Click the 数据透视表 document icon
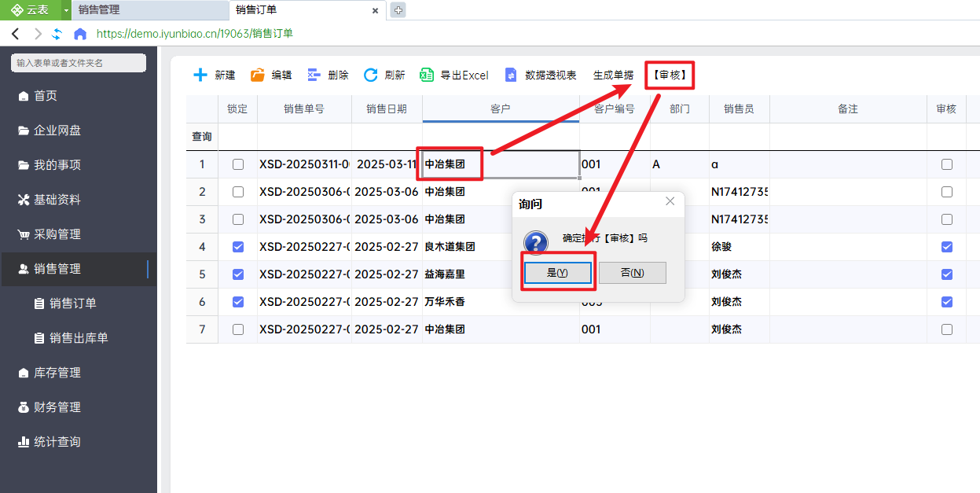 pyautogui.click(x=512, y=75)
